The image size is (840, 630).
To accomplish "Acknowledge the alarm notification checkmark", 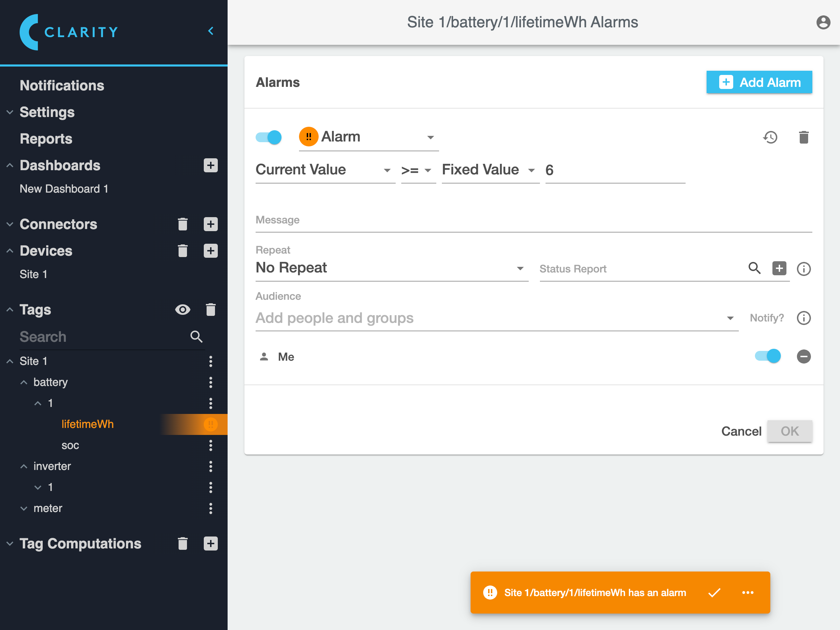I will (714, 593).
